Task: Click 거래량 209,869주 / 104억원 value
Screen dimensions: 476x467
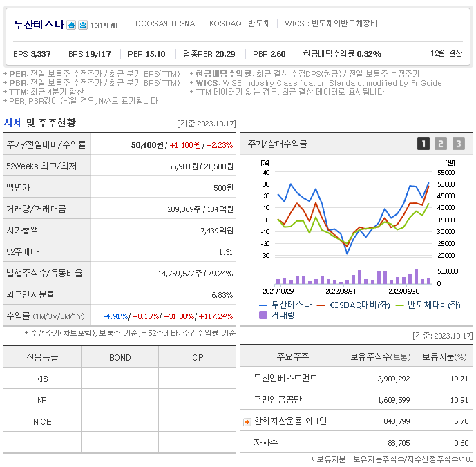Action: coord(200,209)
